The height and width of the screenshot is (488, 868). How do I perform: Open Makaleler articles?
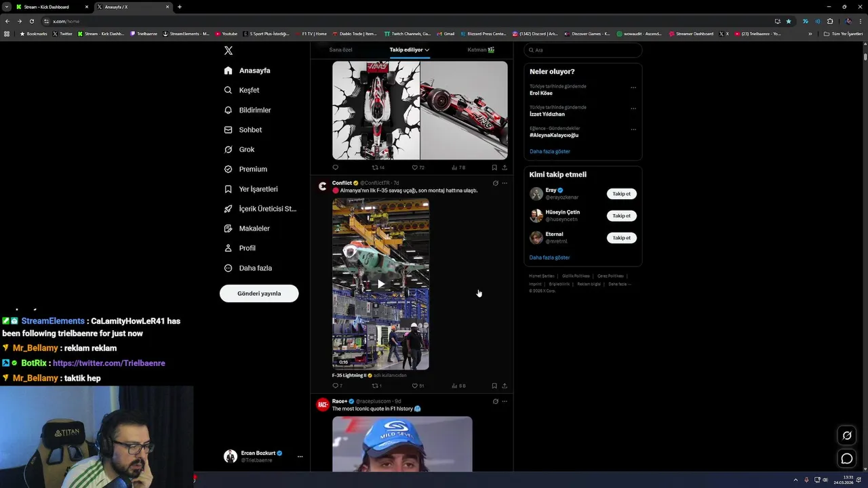[x=247, y=228]
